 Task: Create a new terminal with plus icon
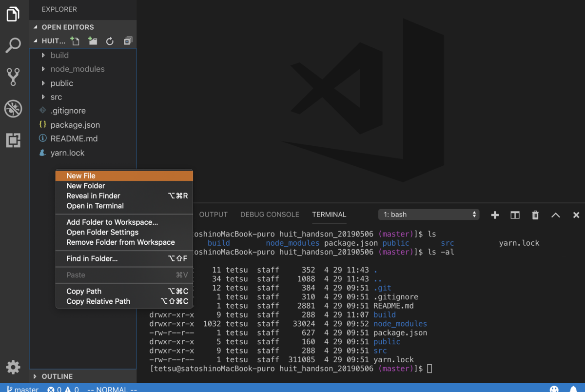[x=495, y=215]
